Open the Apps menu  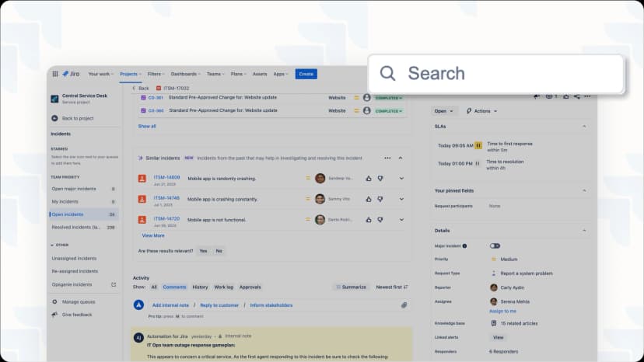281,74
